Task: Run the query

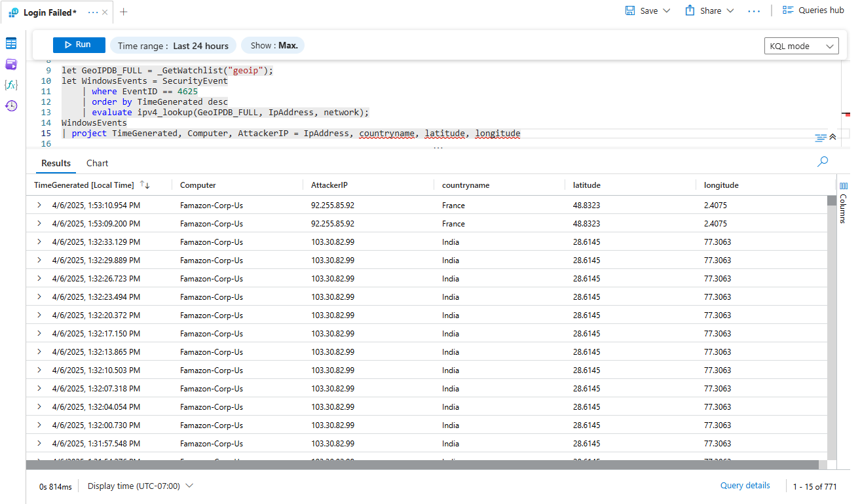Action: 79,45
